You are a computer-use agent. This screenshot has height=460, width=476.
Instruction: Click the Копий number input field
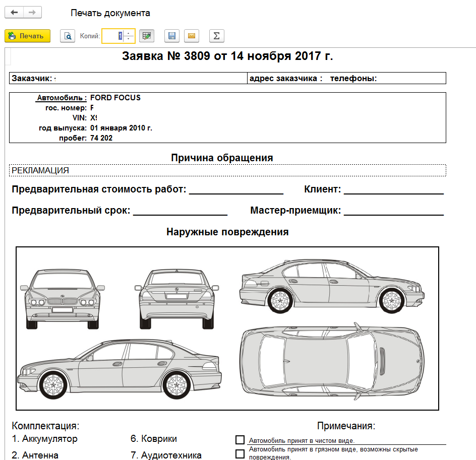112,36
